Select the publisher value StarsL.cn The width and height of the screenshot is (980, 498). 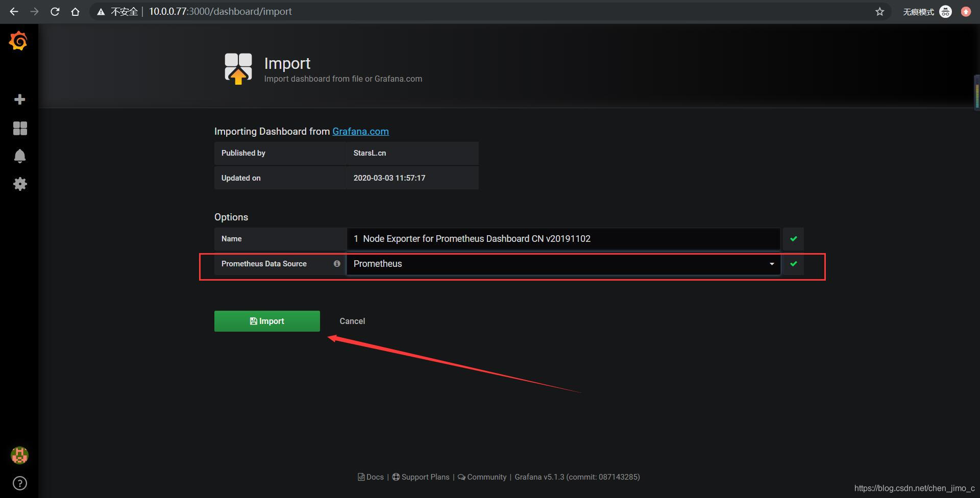tap(370, 153)
